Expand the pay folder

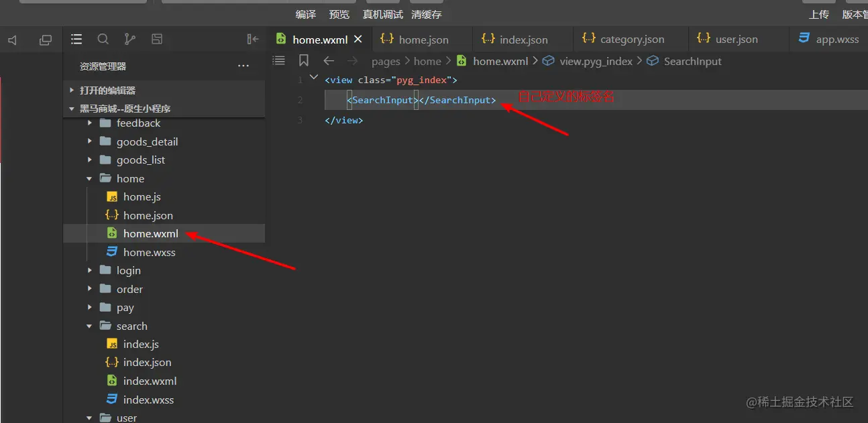point(90,308)
